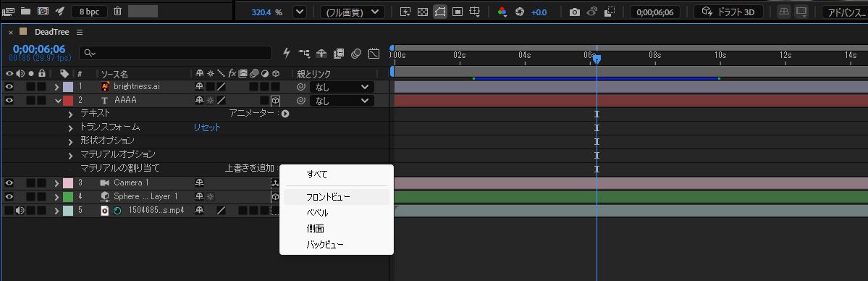Open parent dropdown なし for brightness.ai
The image size is (868, 281).
(342, 87)
